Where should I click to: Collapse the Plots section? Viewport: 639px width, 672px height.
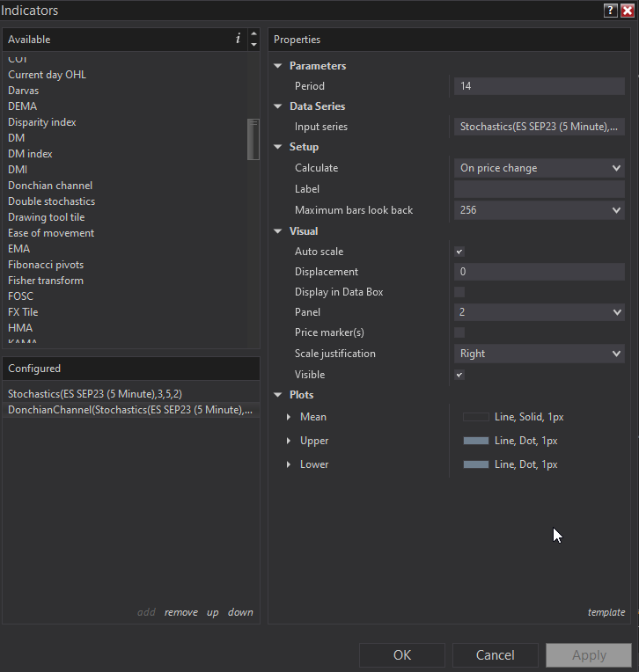(x=278, y=395)
